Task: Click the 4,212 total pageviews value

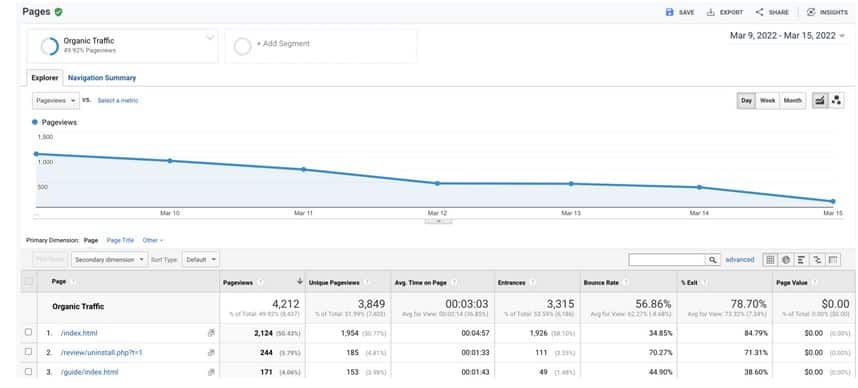Action: coord(286,304)
